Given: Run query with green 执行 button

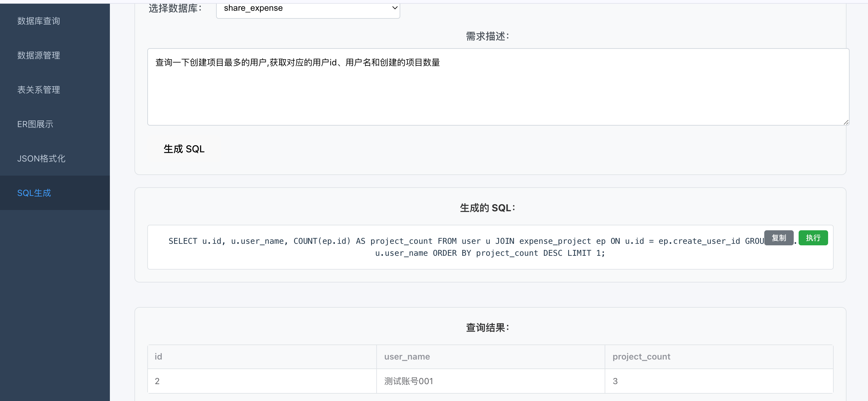Looking at the screenshot, I should click(x=813, y=238).
